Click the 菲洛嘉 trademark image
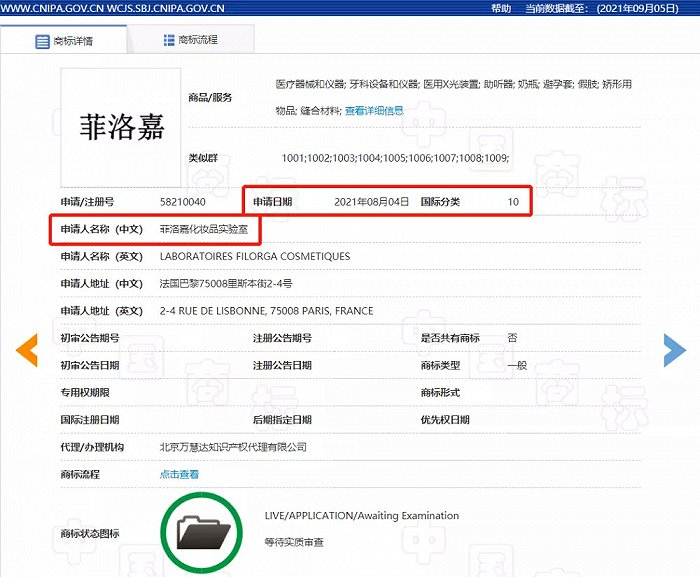The image size is (700, 577). coord(121,128)
